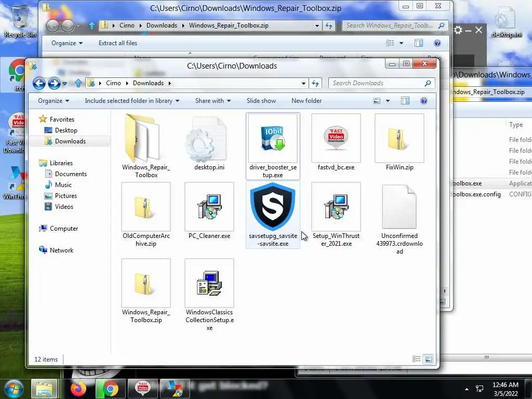Image resolution: width=532 pixels, height=399 pixels.
Task: Switch to large thumbnails view in status bar
Action: pos(429,359)
